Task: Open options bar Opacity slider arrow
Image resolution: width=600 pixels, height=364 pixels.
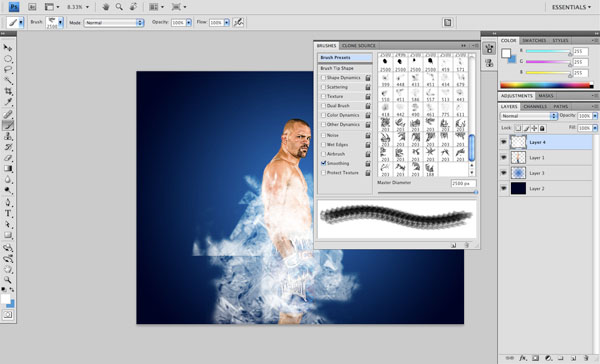Action: (189, 23)
